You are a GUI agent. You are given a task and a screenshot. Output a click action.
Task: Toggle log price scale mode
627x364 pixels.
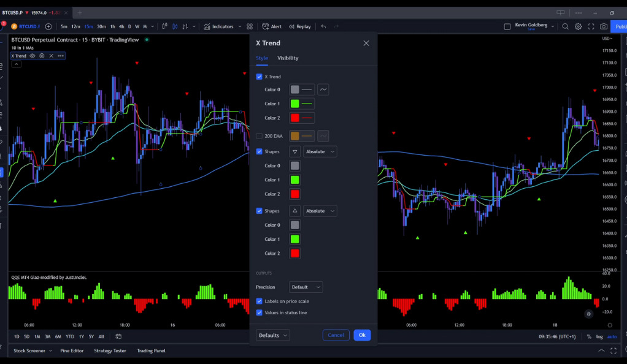point(599,337)
